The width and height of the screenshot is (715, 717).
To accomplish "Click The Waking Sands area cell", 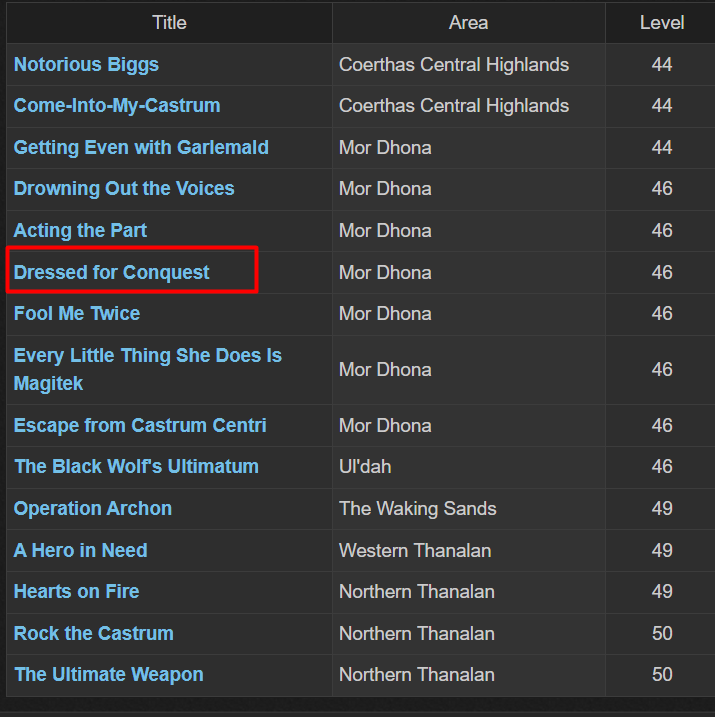I will pyautogui.click(x=469, y=509).
